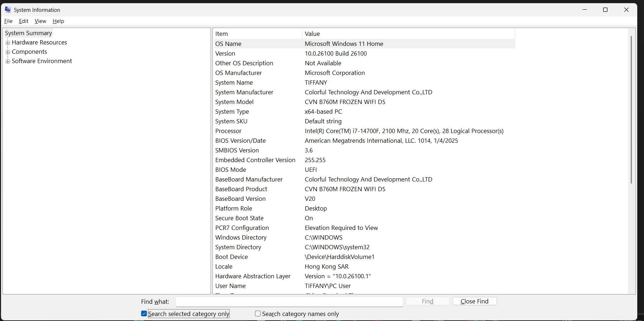Select the BIOS Version/Date row
644x321 pixels.
coord(365,141)
